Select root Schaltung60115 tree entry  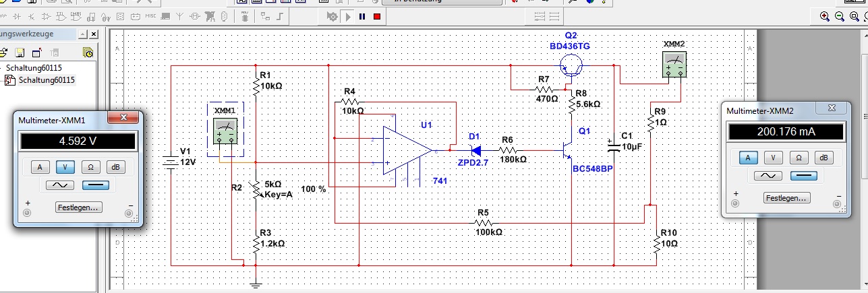click(x=34, y=68)
